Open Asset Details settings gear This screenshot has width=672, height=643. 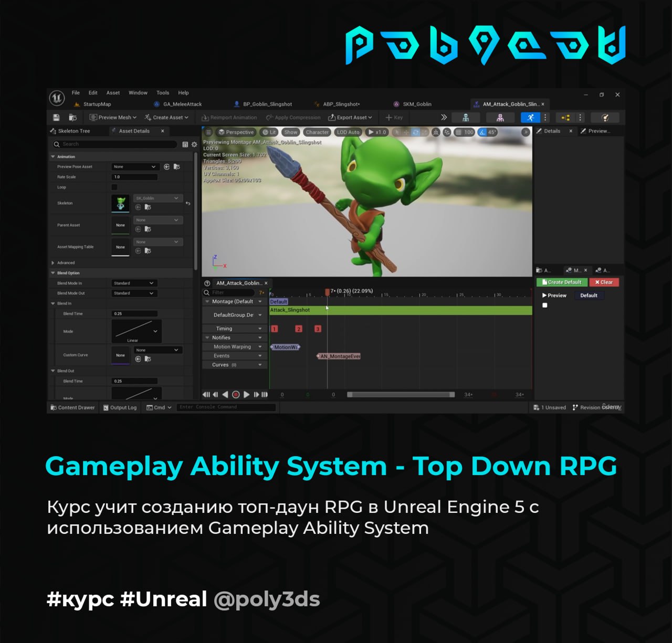[x=194, y=144]
